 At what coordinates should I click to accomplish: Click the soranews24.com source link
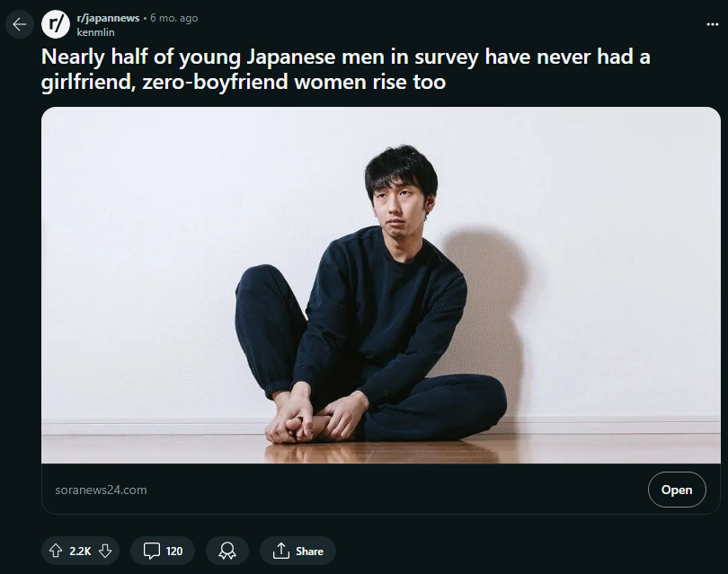101,490
